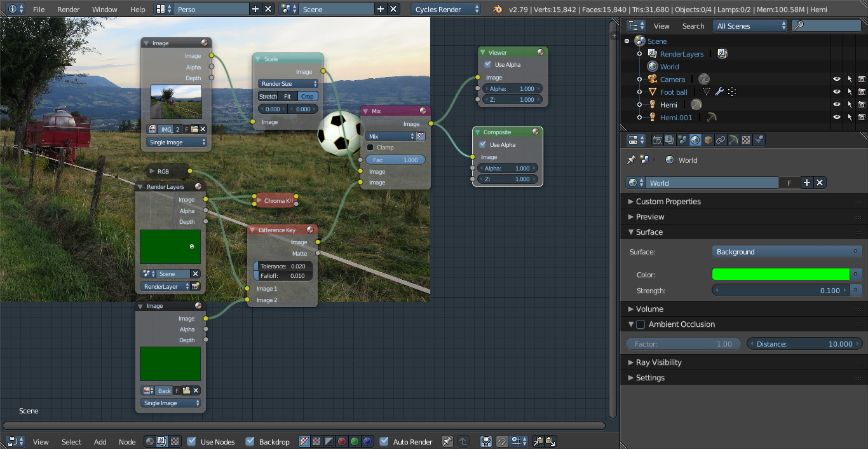Screen dimensions: 868x449
Task: Switch to the Object properties cube icon
Action: click(x=708, y=140)
